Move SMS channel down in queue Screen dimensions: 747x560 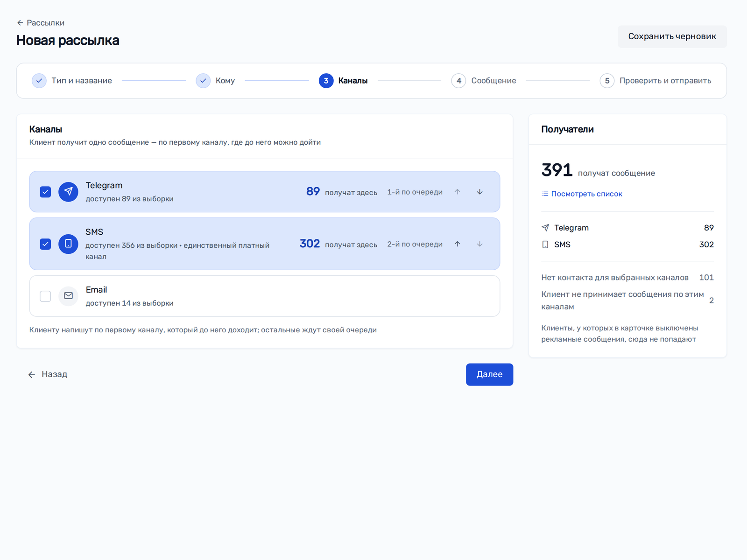coord(479,244)
